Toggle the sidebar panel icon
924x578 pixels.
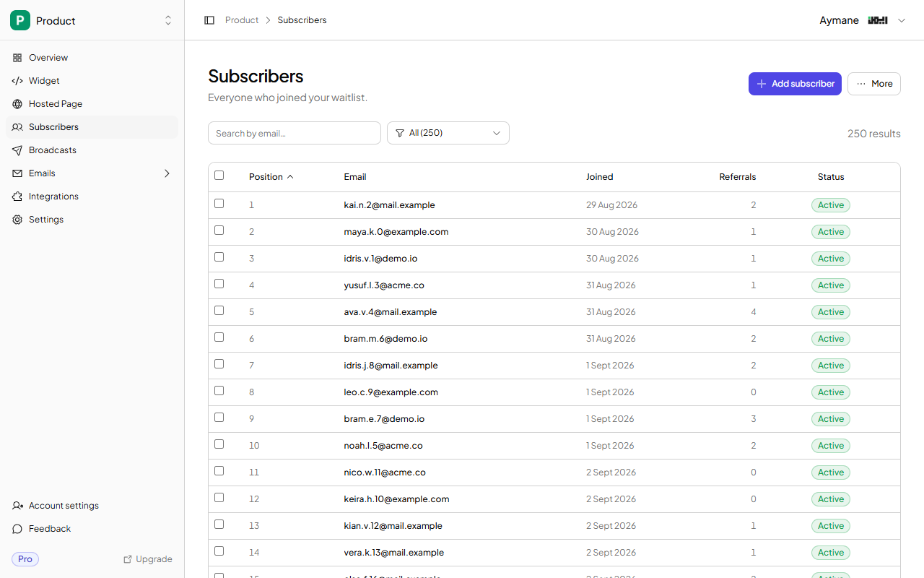tap(209, 20)
